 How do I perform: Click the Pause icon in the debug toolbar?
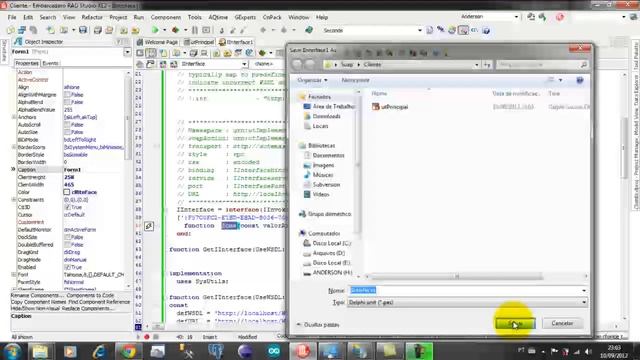pyautogui.click(x=195, y=30)
